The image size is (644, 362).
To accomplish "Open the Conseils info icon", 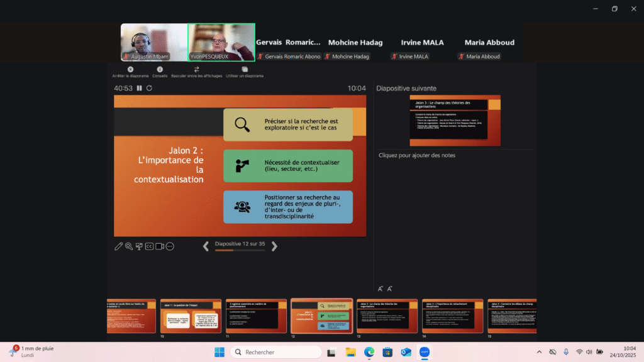I will (160, 69).
